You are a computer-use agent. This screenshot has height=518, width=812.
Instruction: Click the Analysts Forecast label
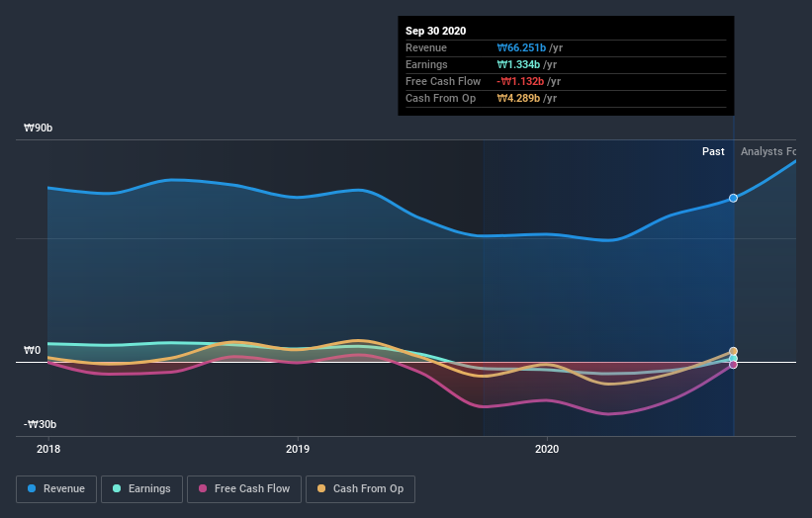[x=768, y=151]
